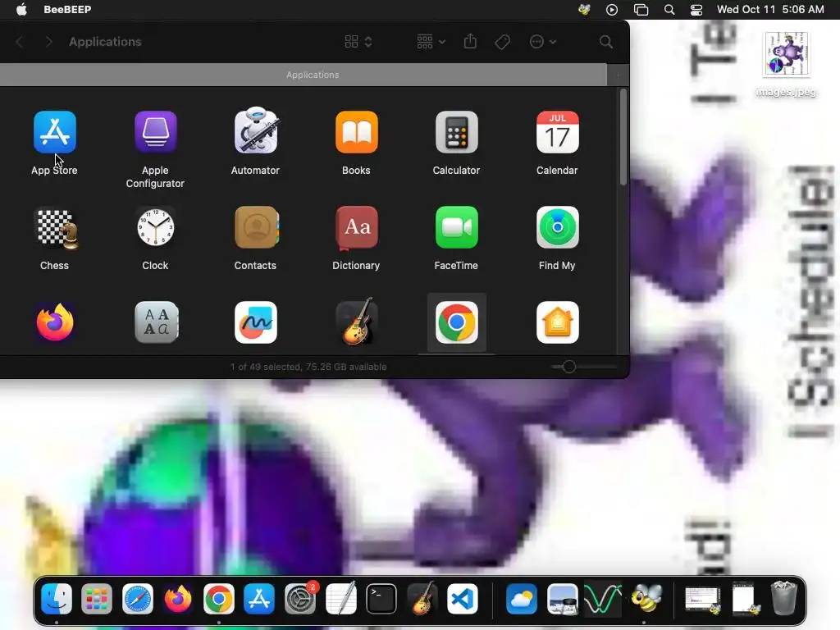The width and height of the screenshot is (840, 630).
Task: Select the Freeform app icon
Action: pyautogui.click(x=256, y=322)
